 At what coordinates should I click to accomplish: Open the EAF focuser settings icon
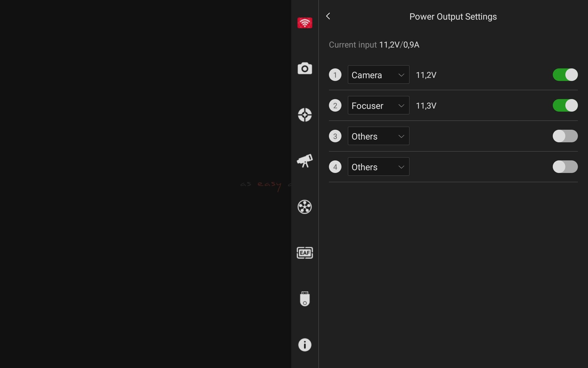coord(304,253)
